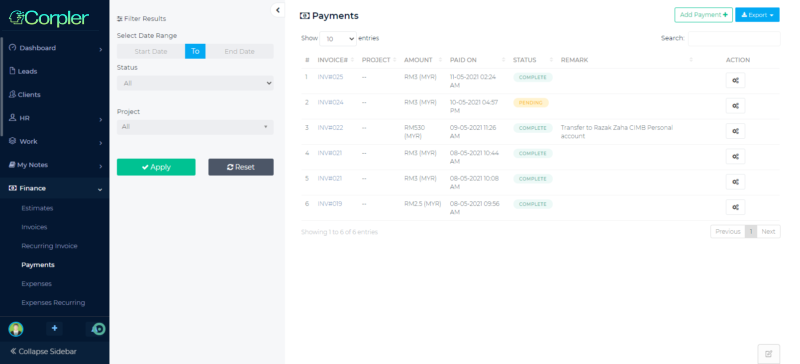Screen dimensions: 800x364
Task: Click the user avatar in sidebar footer
Action: coord(16,329)
